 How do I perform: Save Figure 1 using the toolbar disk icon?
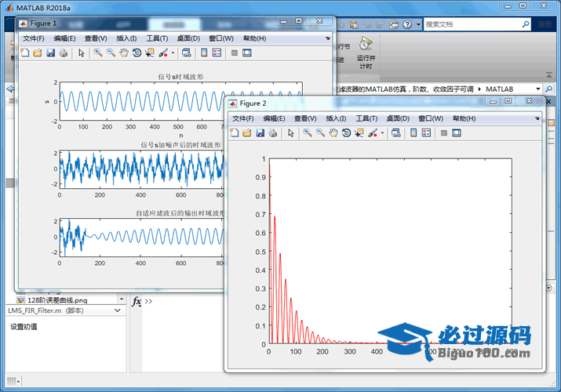coord(50,53)
